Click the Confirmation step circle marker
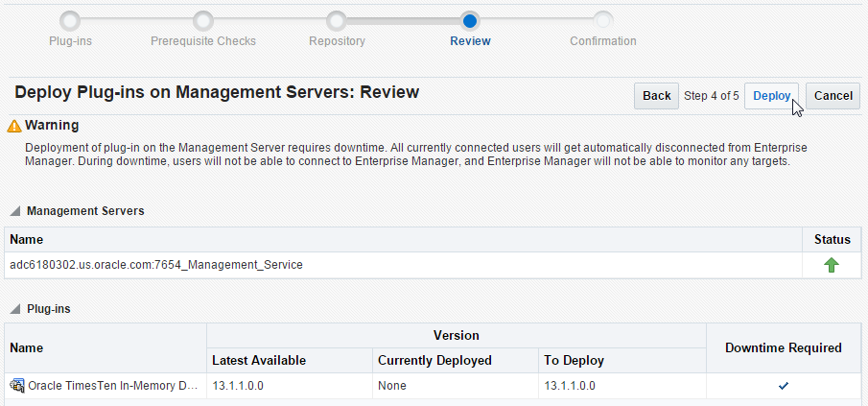The height and width of the screenshot is (406, 868). pyautogui.click(x=603, y=21)
